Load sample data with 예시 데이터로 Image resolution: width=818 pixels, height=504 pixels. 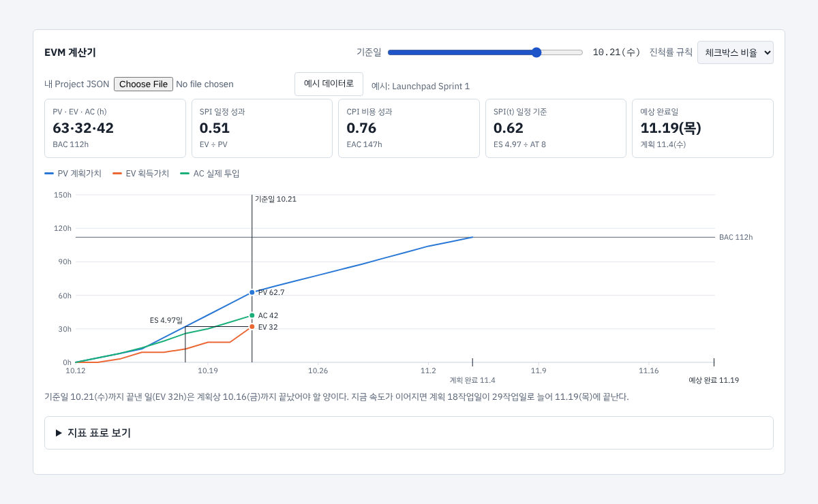pyautogui.click(x=329, y=84)
